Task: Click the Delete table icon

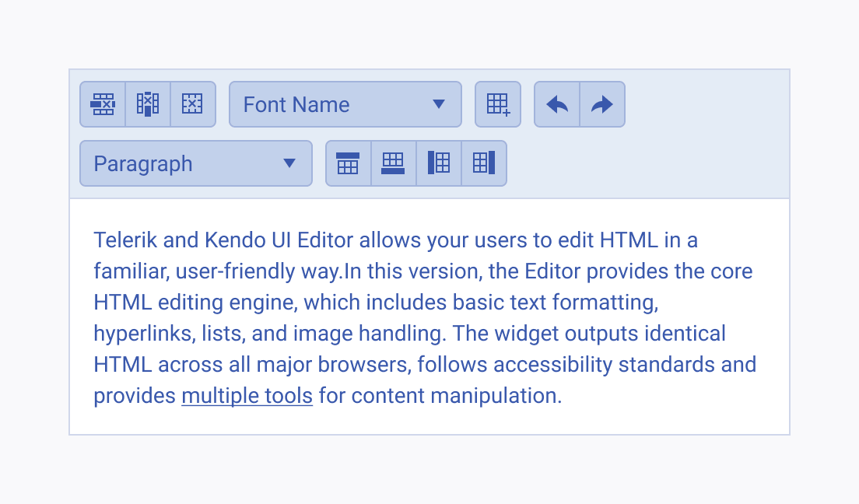Action: [x=192, y=104]
